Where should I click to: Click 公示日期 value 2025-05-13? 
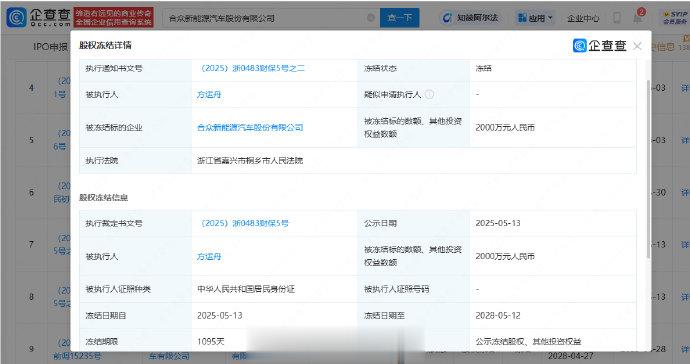(498, 223)
